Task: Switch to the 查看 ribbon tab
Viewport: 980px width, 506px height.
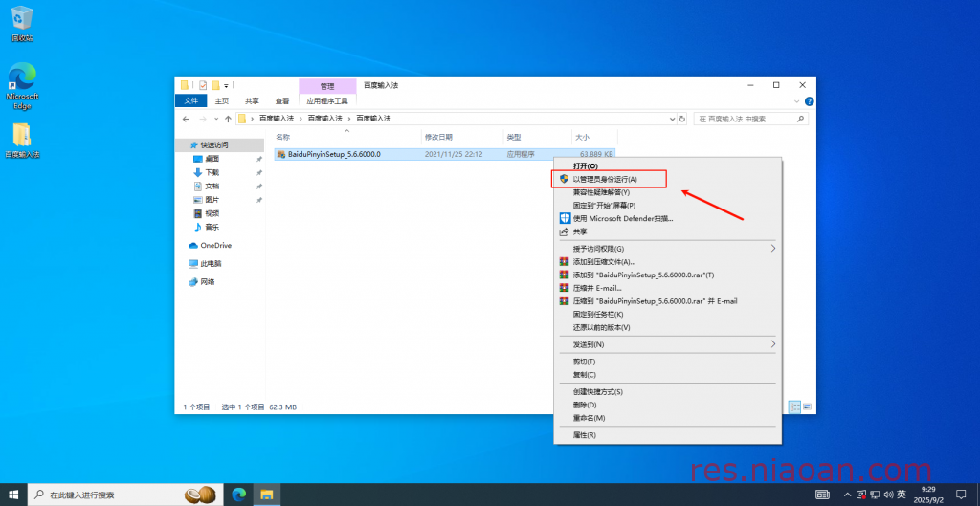Action: [282, 100]
